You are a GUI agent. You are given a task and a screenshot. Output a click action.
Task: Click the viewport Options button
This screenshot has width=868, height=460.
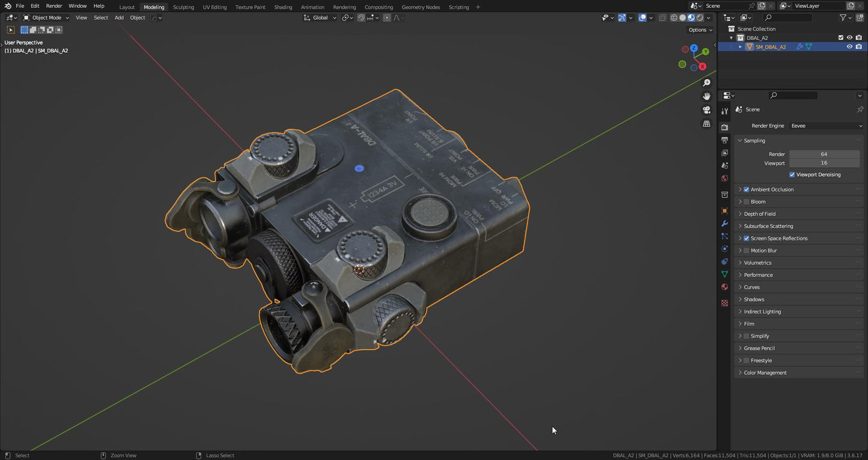[700, 30]
